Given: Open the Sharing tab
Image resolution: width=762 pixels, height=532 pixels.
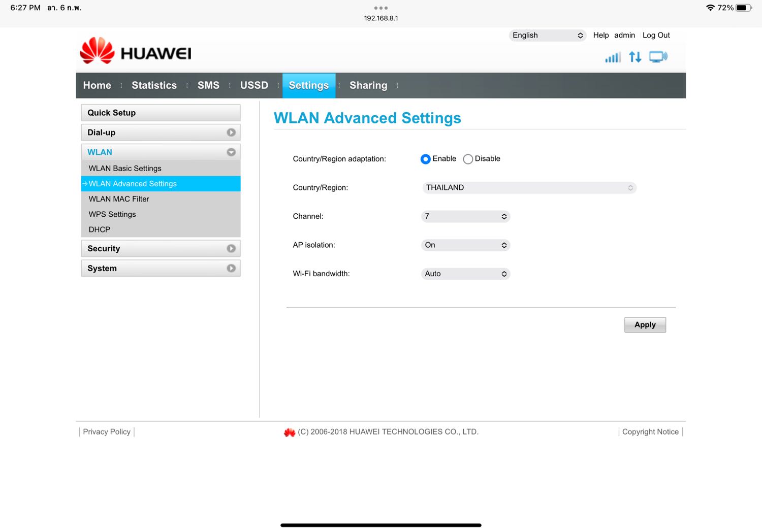Looking at the screenshot, I should (x=368, y=85).
